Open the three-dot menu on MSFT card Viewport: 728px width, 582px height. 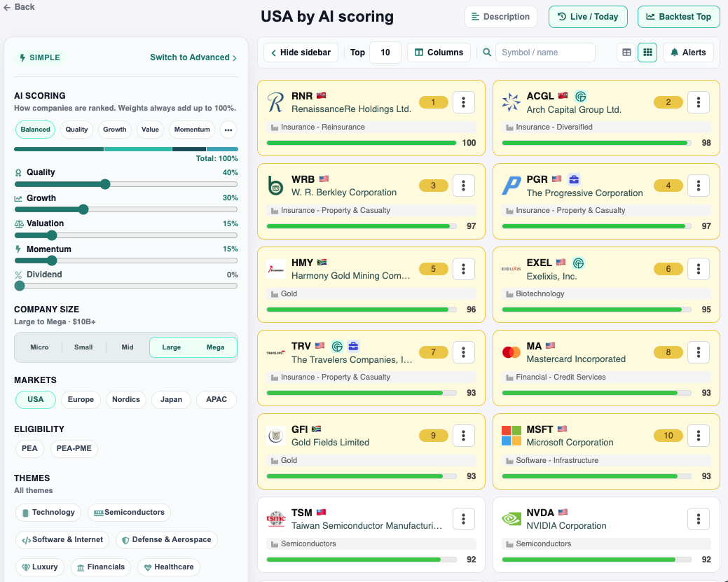(x=699, y=436)
